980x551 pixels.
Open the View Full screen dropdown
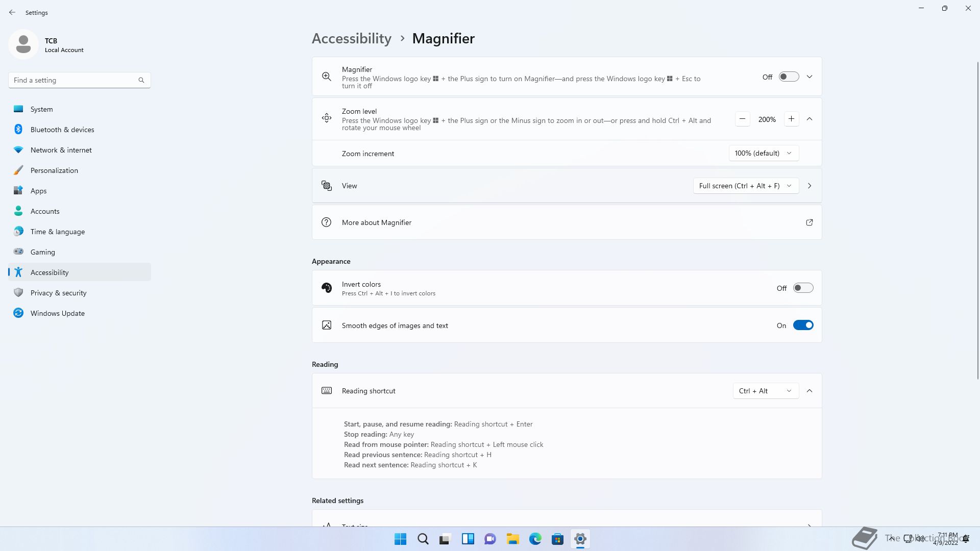(746, 186)
